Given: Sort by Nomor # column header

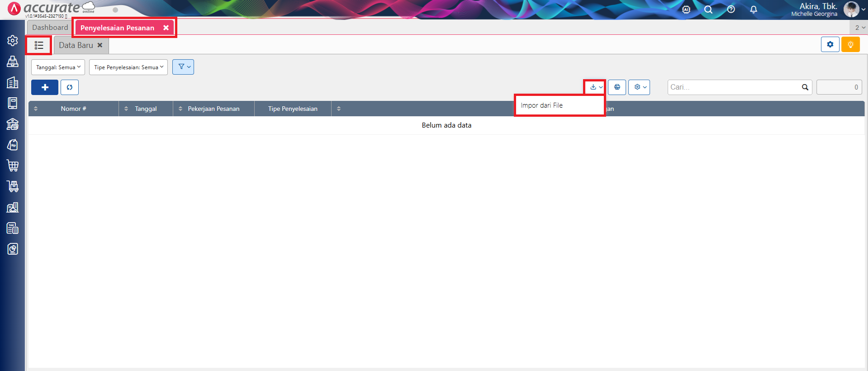Looking at the screenshot, I should [x=73, y=109].
